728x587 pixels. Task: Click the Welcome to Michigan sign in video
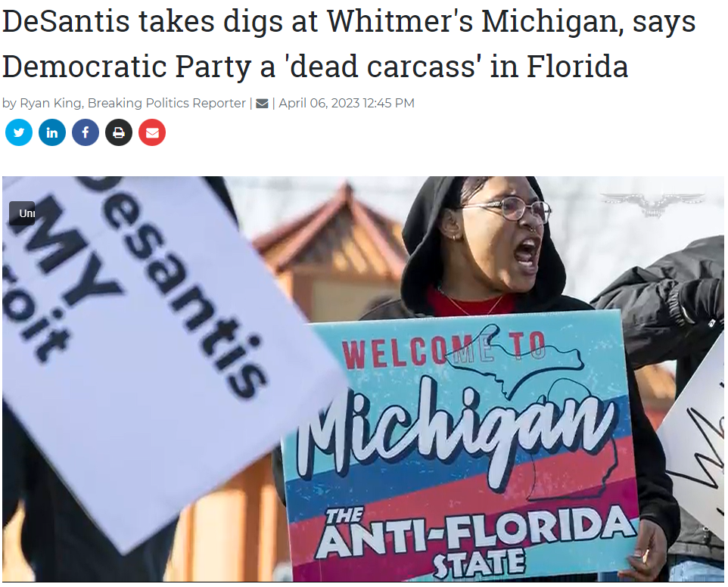[459, 446]
